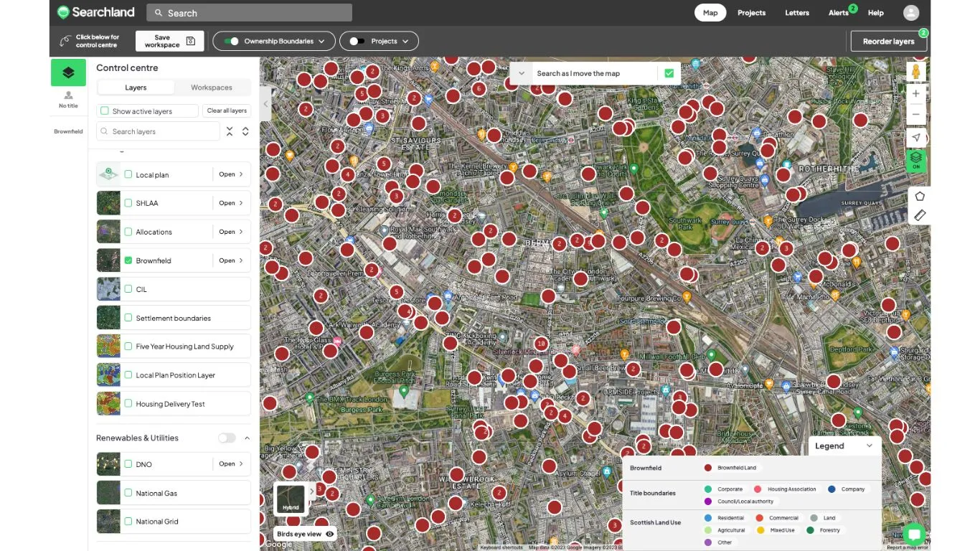Collapse the Legend panel
The width and height of the screenshot is (980, 551).
[x=870, y=446]
